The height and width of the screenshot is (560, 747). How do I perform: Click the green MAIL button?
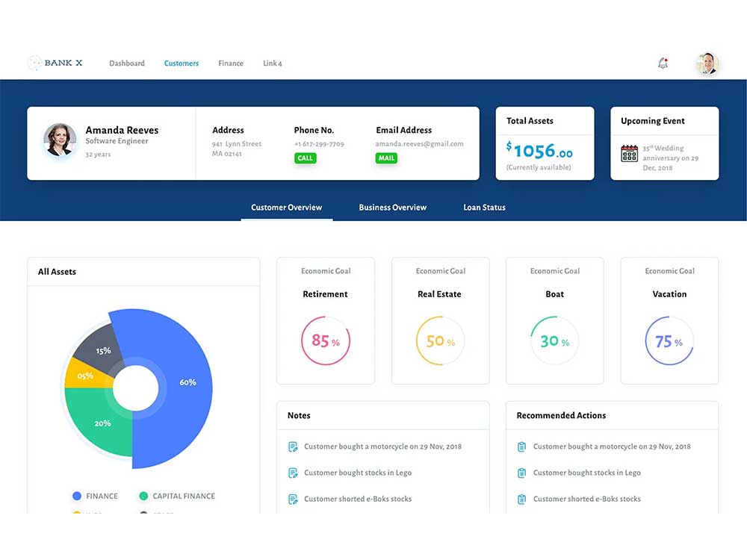pyautogui.click(x=386, y=158)
